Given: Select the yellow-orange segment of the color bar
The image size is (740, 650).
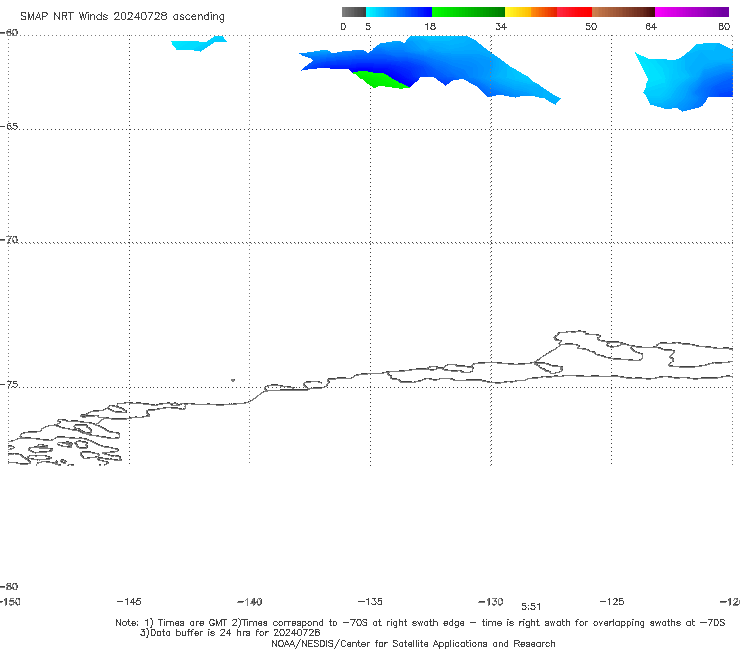Looking at the screenshot, I should pyautogui.click(x=531, y=12).
